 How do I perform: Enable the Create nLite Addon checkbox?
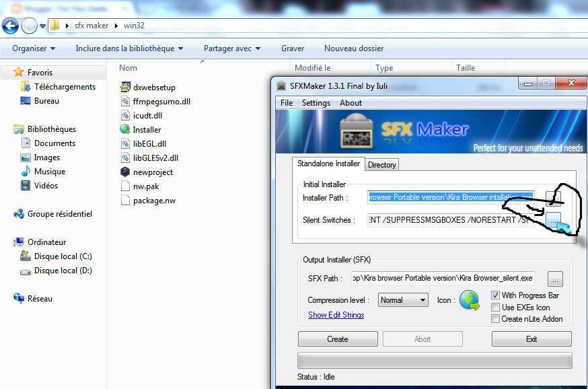pos(495,319)
